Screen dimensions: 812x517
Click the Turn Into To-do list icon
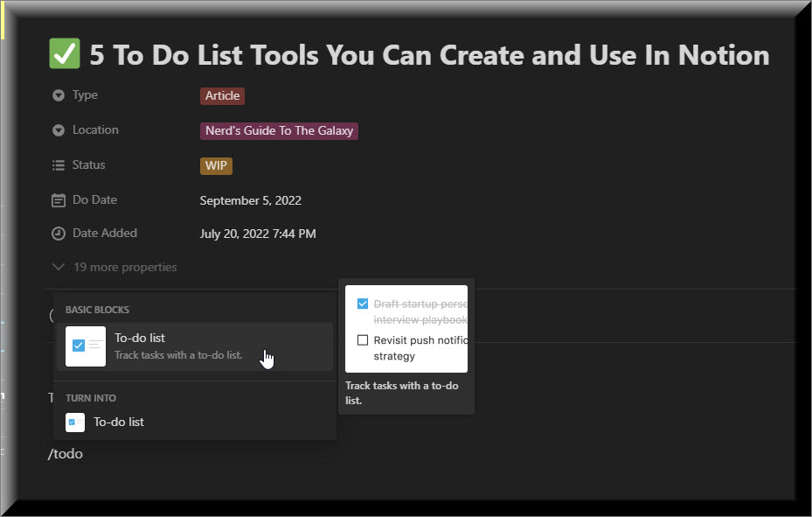click(75, 423)
